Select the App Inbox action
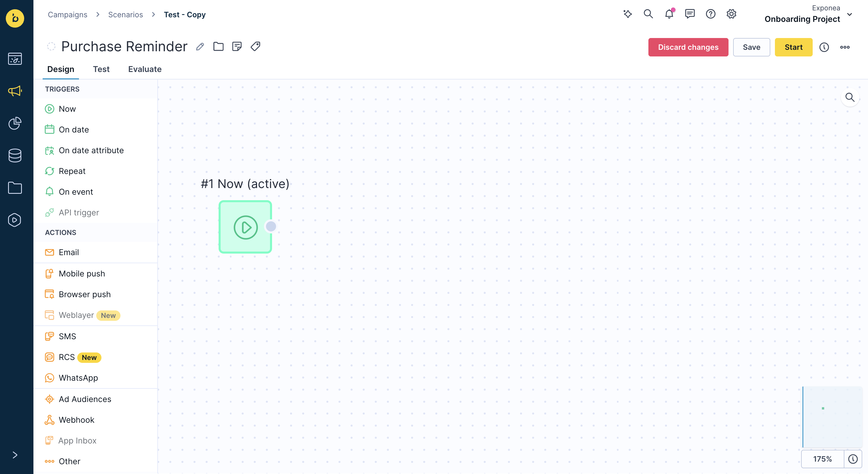The image size is (868, 474). click(x=96, y=441)
